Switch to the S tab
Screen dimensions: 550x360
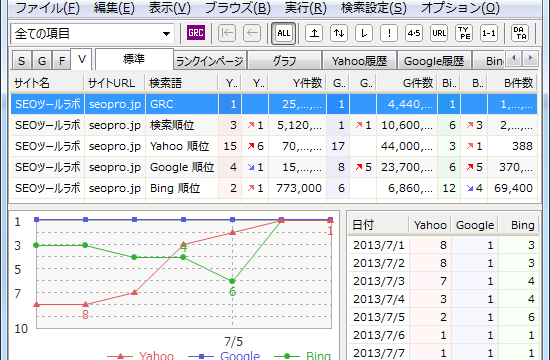pos(21,61)
